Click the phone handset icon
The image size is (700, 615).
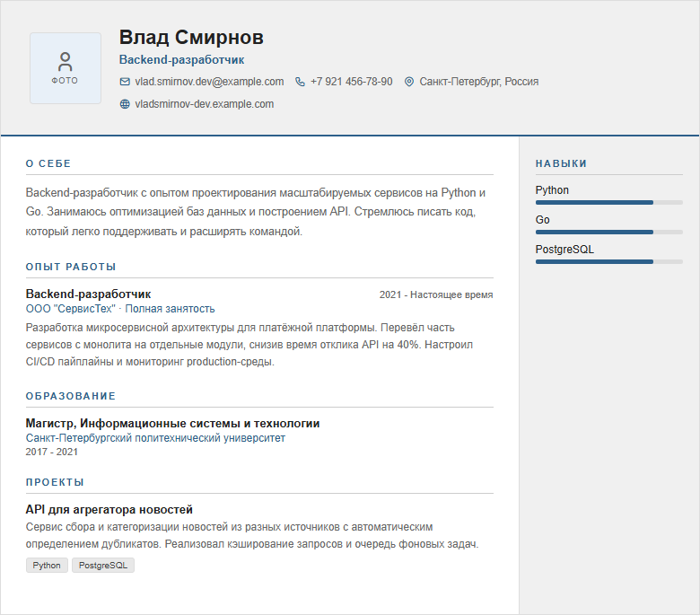(x=301, y=82)
